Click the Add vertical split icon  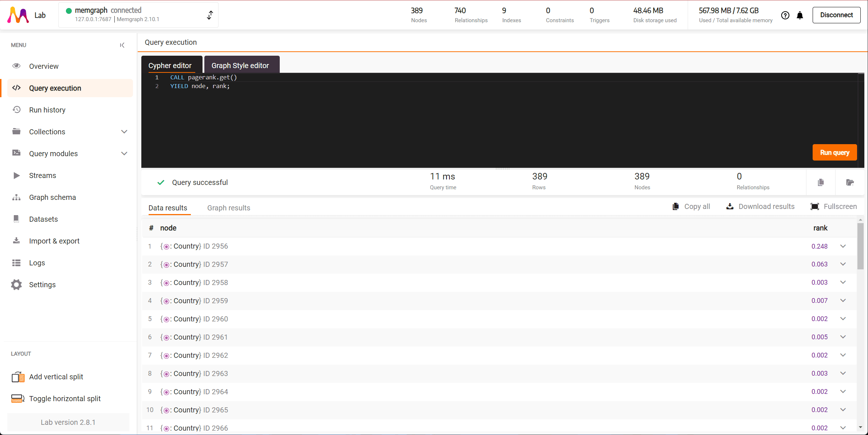coord(18,377)
